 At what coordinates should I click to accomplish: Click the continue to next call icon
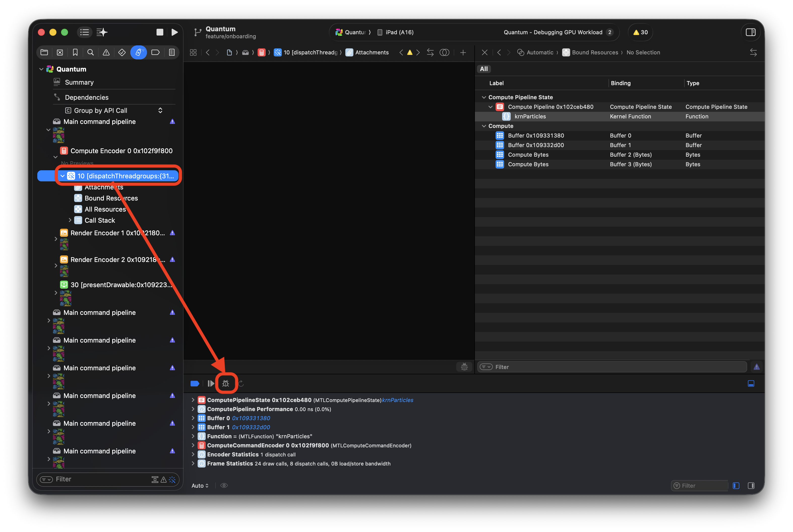point(211,383)
